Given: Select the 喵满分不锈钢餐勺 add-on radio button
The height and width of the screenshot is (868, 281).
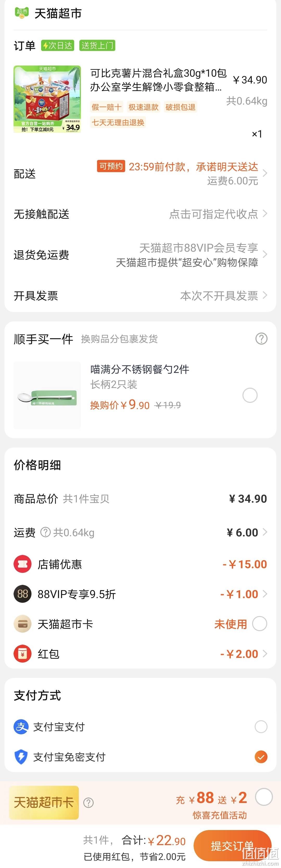Looking at the screenshot, I should coord(250,395).
